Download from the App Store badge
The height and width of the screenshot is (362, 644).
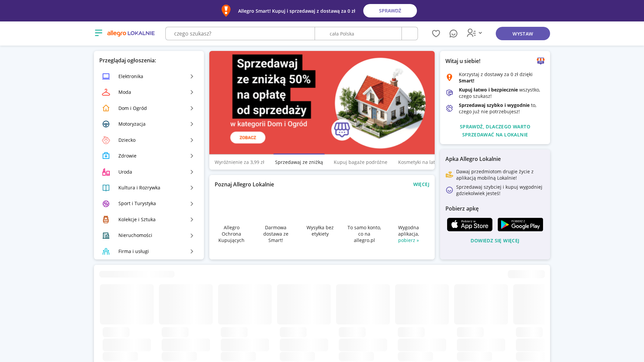(x=470, y=225)
